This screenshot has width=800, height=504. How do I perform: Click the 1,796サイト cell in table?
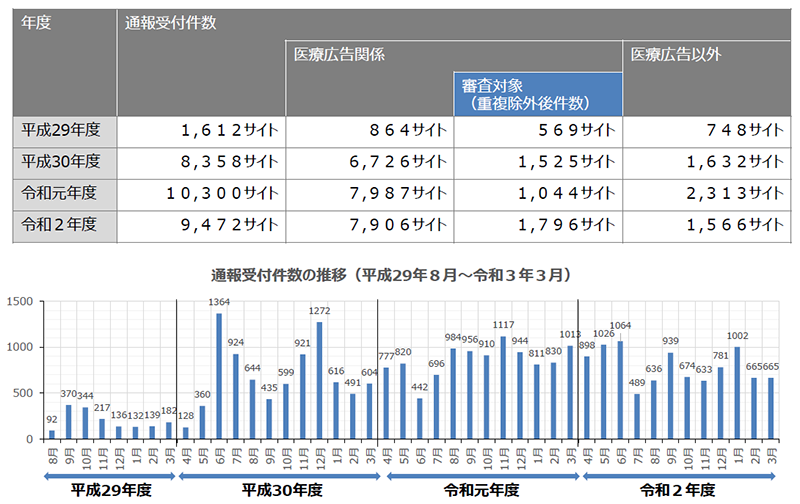(x=538, y=222)
